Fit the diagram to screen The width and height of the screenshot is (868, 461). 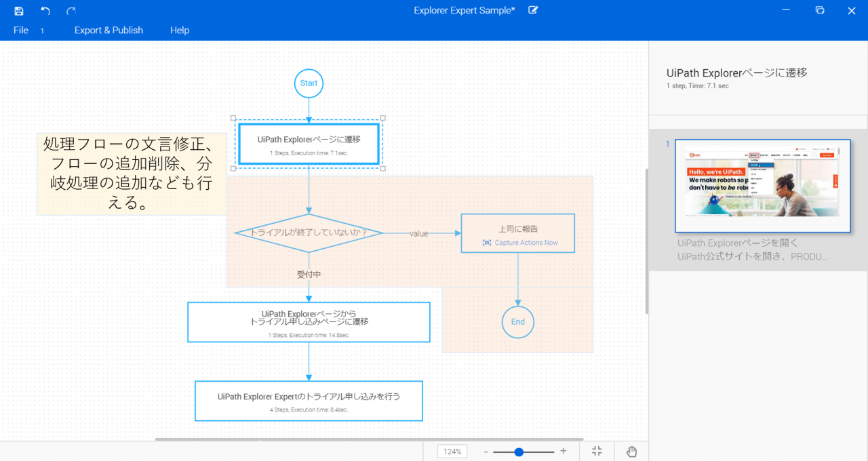pyautogui.click(x=597, y=452)
